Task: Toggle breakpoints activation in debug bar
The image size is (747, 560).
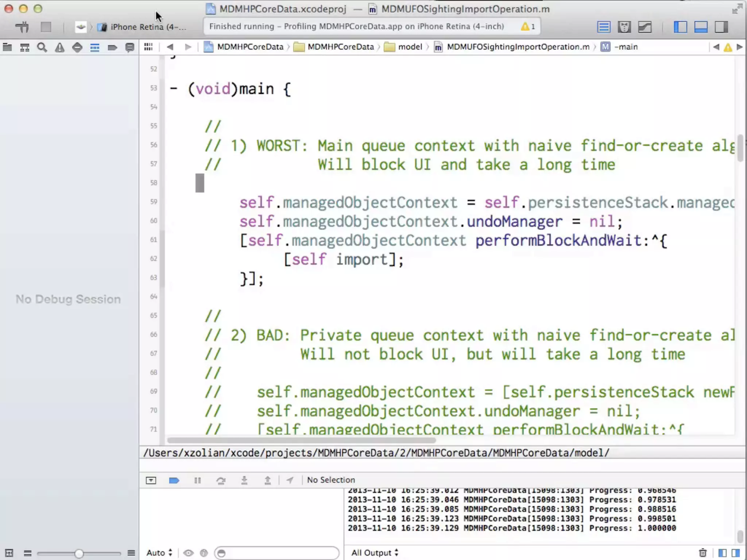Action: (x=174, y=480)
